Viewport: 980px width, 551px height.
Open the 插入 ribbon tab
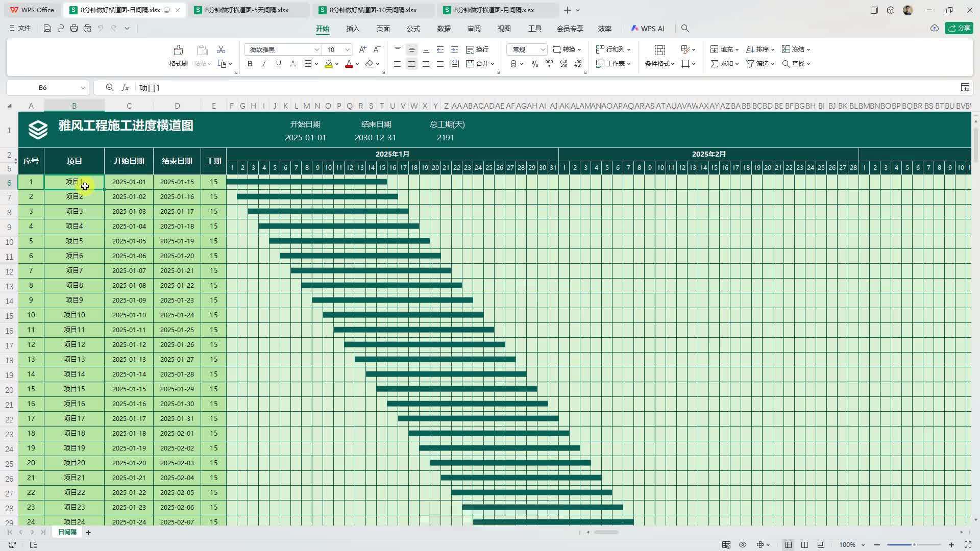(x=353, y=29)
